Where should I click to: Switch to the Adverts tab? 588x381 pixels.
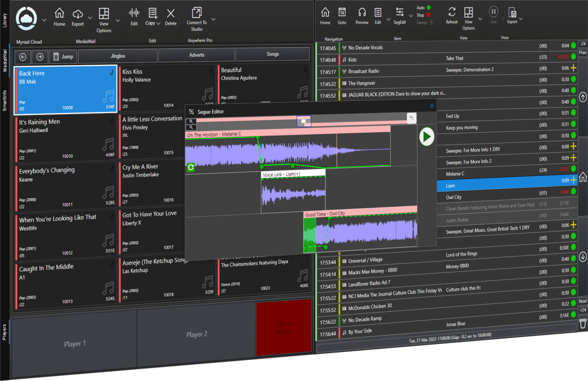[x=196, y=55]
